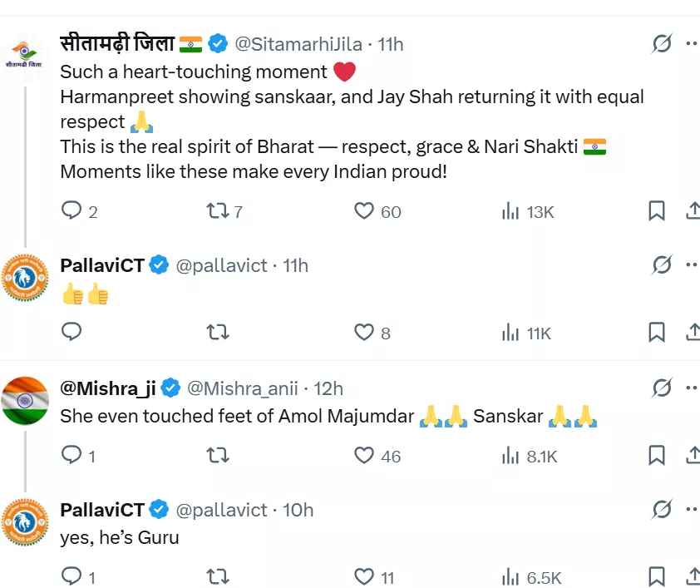View analytics showing 6.5K views
Viewport: 700px width, 588px height.
(532, 576)
